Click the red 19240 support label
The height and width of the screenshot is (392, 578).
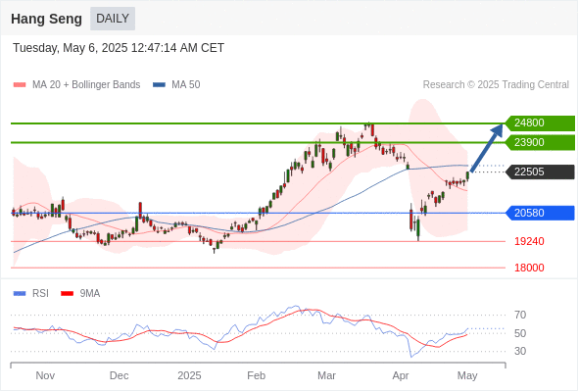(529, 241)
